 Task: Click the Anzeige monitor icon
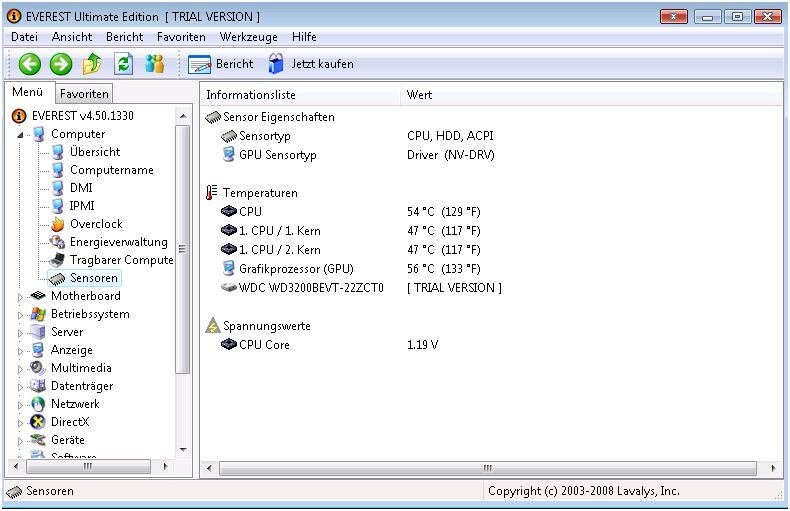point(38,350)
